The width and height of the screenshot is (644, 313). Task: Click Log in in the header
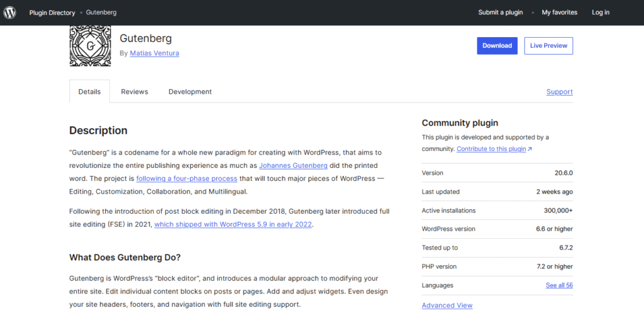click(x=600, y=13)
